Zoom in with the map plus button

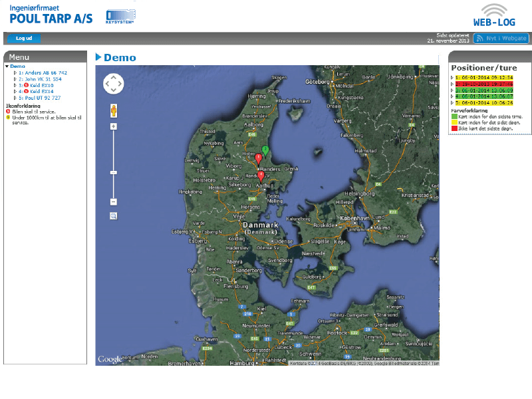tap(114, 126)
